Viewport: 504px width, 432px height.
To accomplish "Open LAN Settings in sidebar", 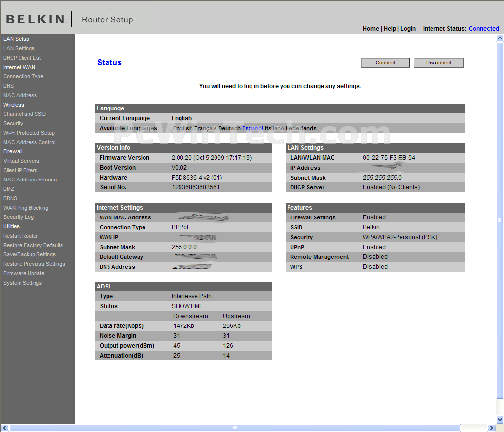I will pyautogui.click(x=19, y=48).
